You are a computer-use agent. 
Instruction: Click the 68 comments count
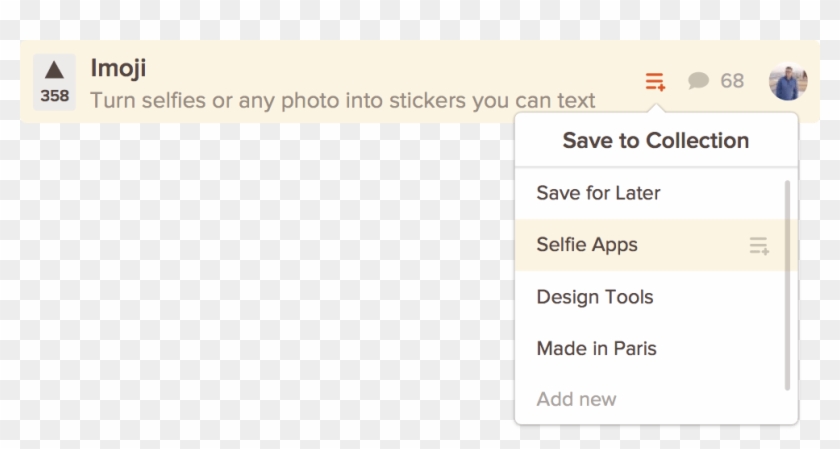tap(732, 81)
